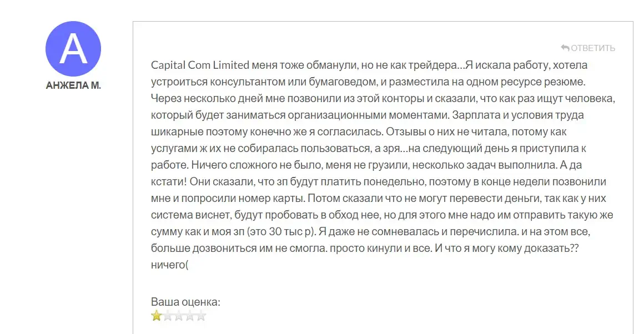Click the "Capital Com Limited" text in review
The height and width of the screenshot is (334, 644).
(x=200, y=65)
